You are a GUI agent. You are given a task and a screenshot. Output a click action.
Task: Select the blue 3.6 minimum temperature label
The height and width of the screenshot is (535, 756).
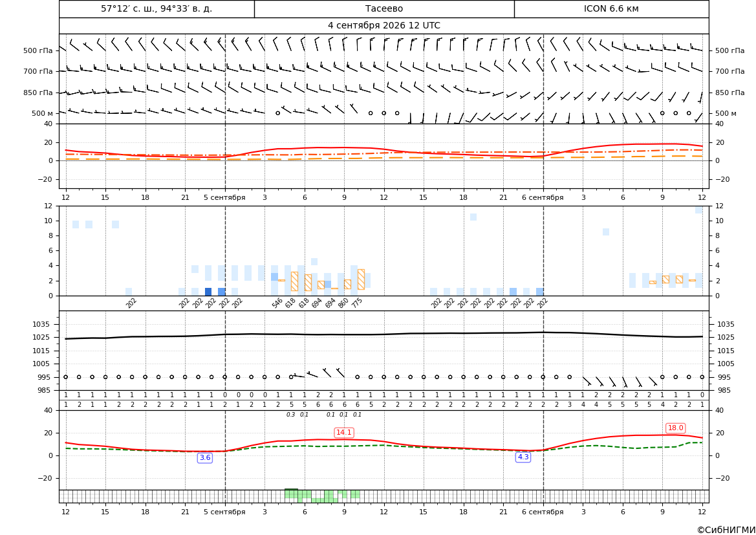click(205, 457)
